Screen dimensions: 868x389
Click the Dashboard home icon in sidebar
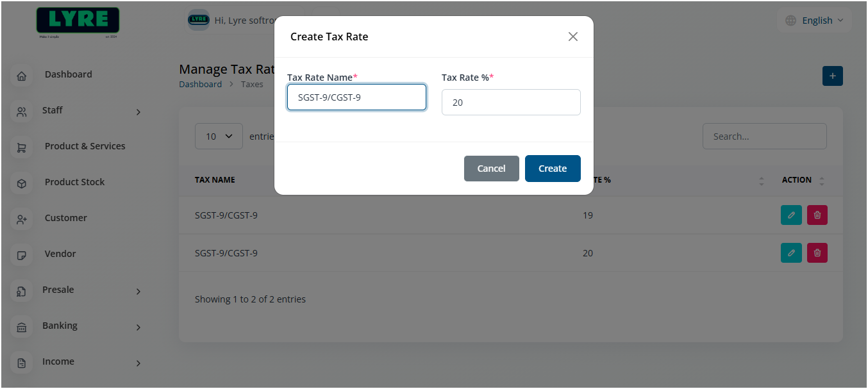[22, 76]
